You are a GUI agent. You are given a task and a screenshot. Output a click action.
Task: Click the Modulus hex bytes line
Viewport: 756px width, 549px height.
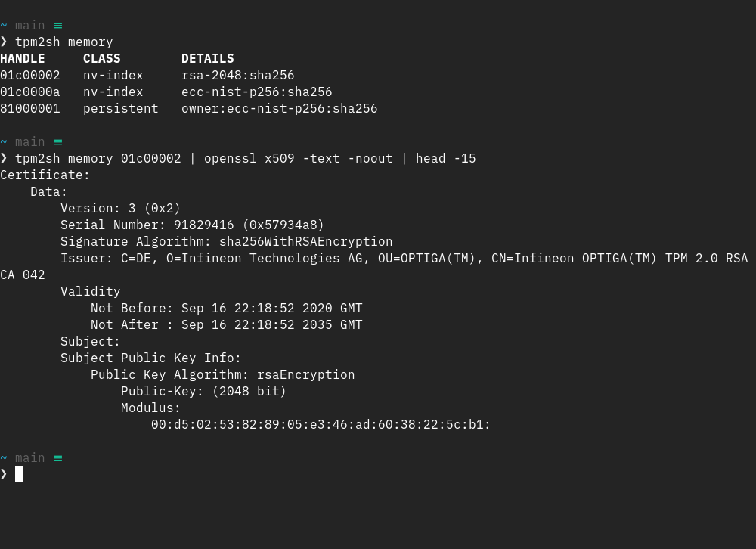321,425
